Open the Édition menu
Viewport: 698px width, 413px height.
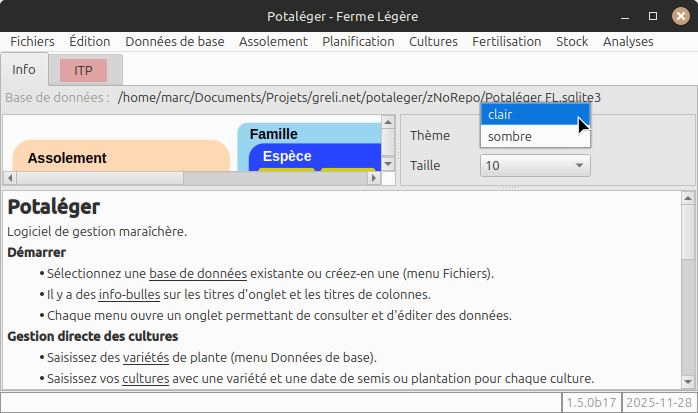[x=90, y=42]
